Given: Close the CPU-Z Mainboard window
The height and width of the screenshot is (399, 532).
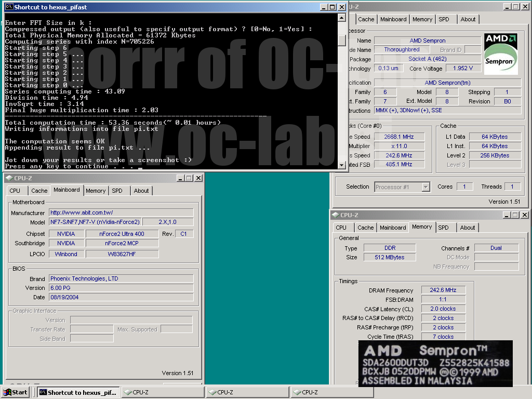Looking at the screenshot, I should click(198, 178).
